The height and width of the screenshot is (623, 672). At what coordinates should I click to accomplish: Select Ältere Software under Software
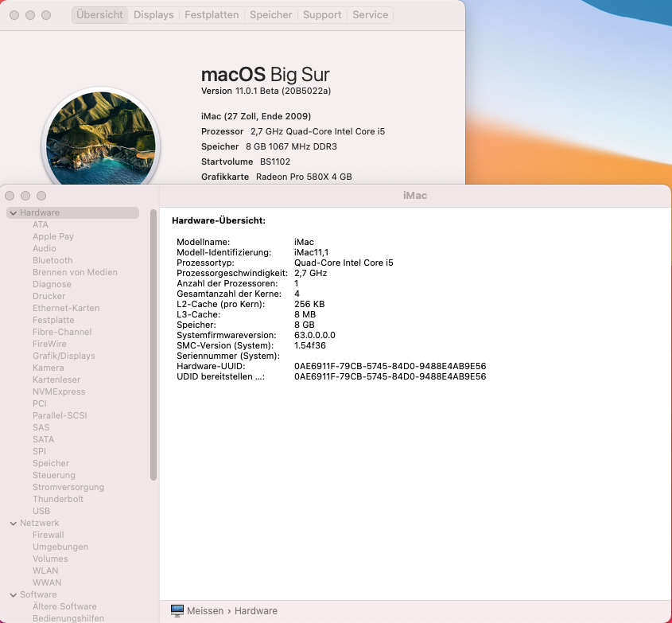point(64,607)
